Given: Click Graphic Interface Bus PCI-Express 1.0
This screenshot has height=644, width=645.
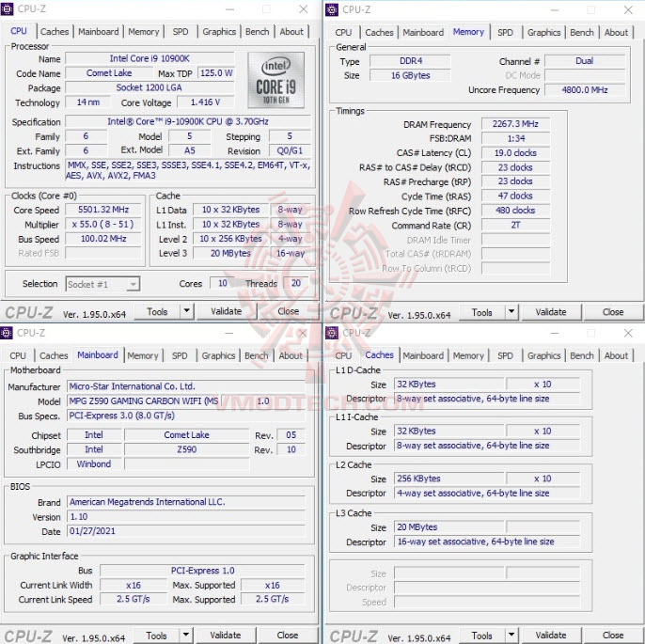Looking at the screenshot, I should tap(202, 571).
